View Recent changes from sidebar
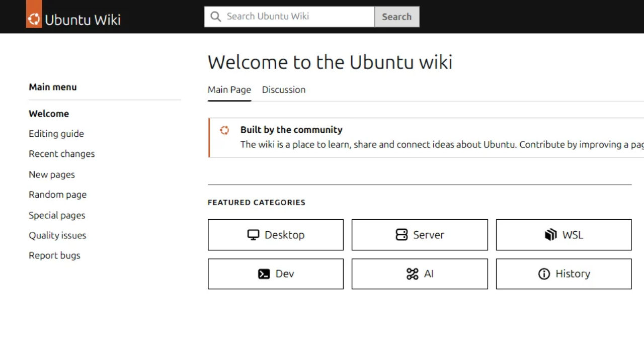The height and width of the screenshot is (362, 644). click(x=62, y=154)
